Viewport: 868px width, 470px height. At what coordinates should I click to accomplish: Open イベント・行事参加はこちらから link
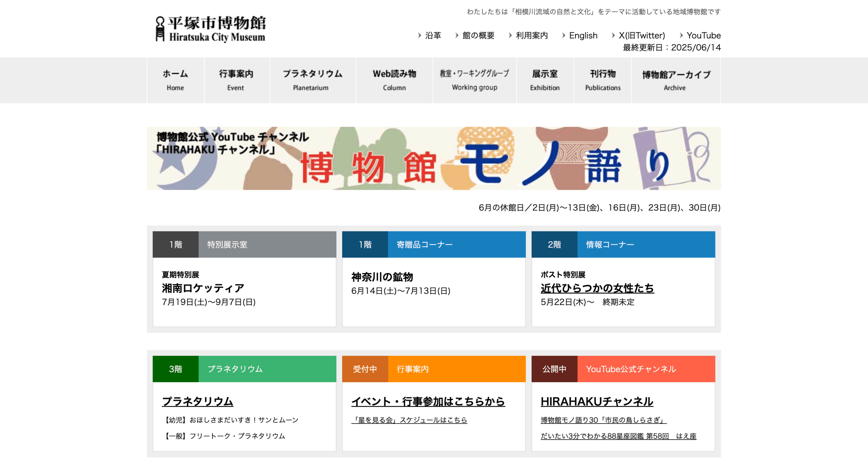[x=428, y=401]
